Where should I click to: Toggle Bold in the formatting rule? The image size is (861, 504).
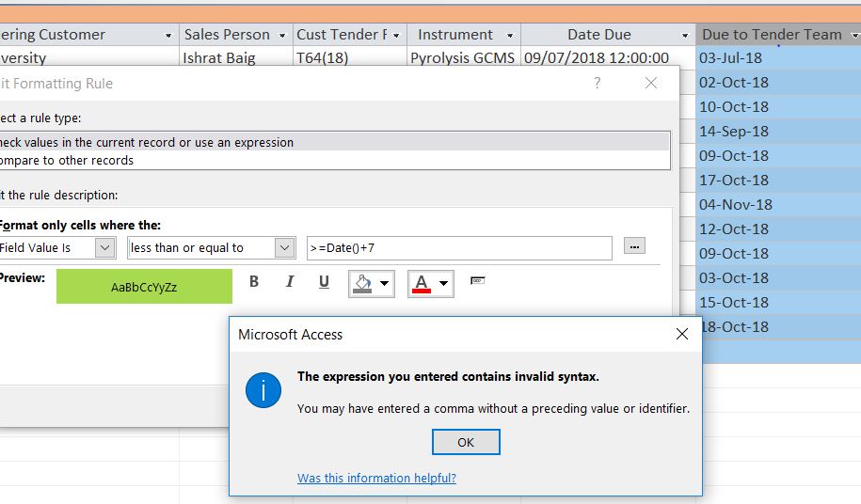point(254,282)
